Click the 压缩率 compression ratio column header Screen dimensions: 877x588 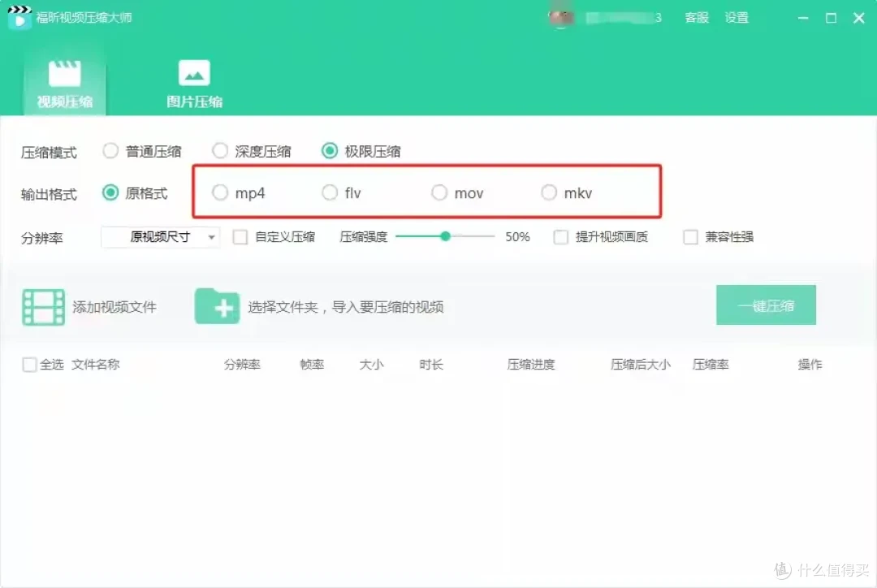[711, 365]
